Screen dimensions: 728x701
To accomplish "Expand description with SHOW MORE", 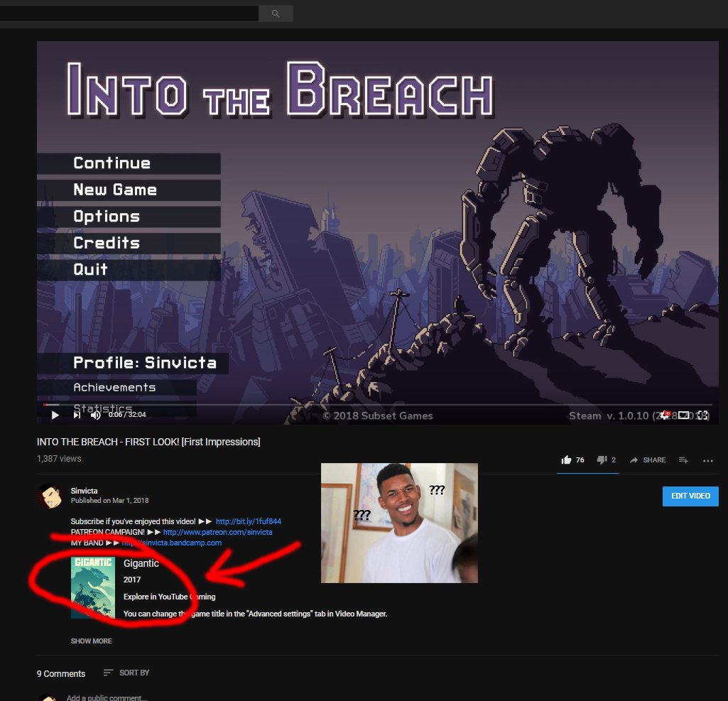I will [x=91, y=641].
